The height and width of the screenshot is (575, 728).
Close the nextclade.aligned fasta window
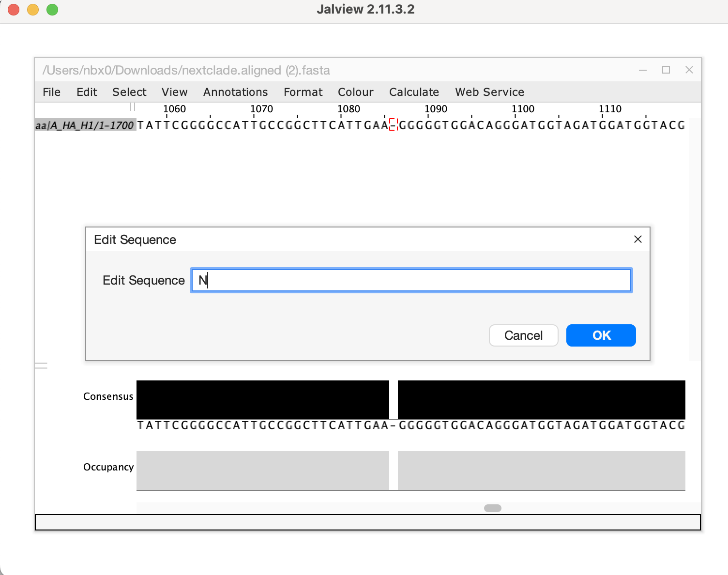pos(689,70)
